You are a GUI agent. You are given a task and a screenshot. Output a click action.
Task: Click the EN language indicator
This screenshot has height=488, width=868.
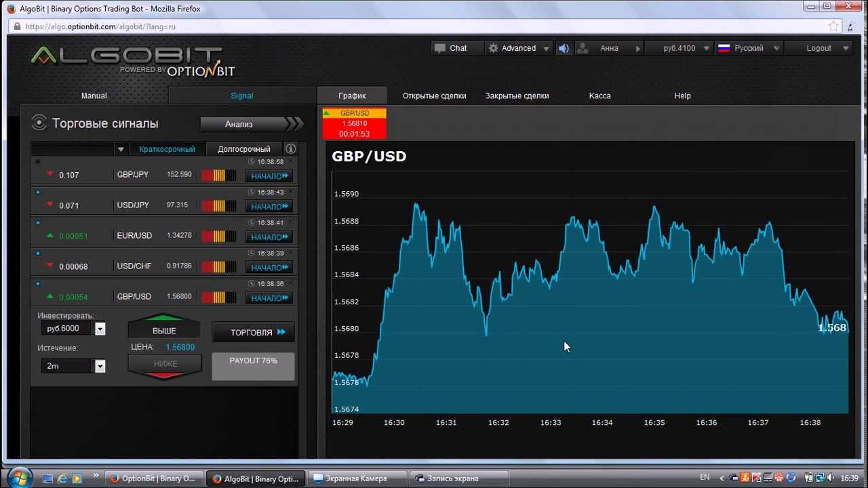705,478
